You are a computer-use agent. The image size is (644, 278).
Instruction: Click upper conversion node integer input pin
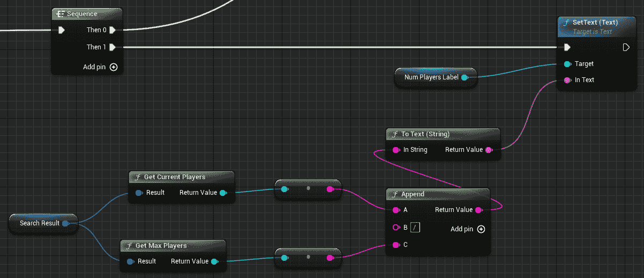284,189
